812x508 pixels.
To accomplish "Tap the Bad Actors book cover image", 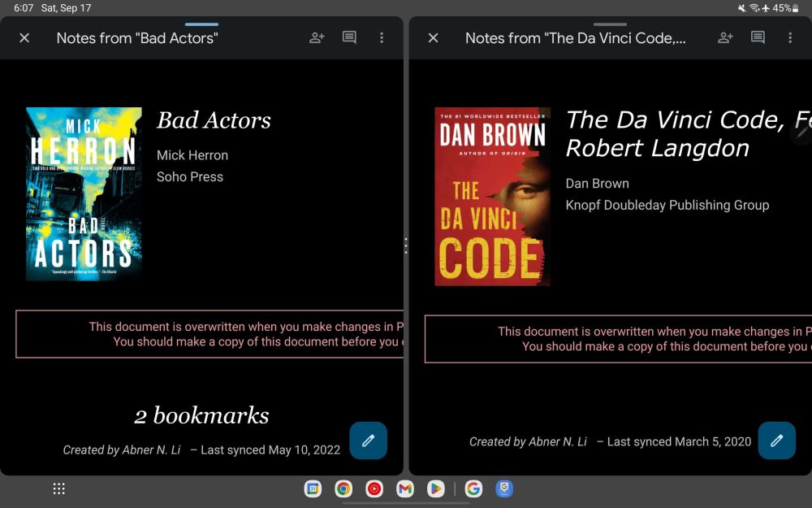I will 84,194.
